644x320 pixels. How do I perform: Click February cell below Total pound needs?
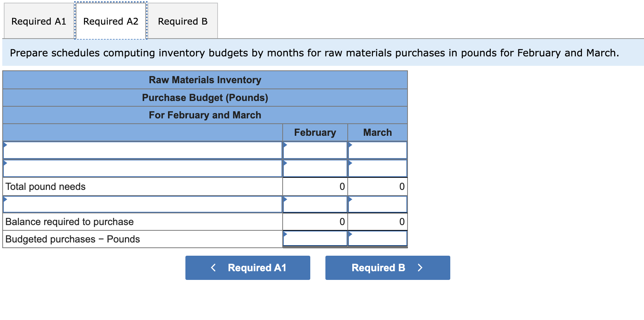[315, 205]
